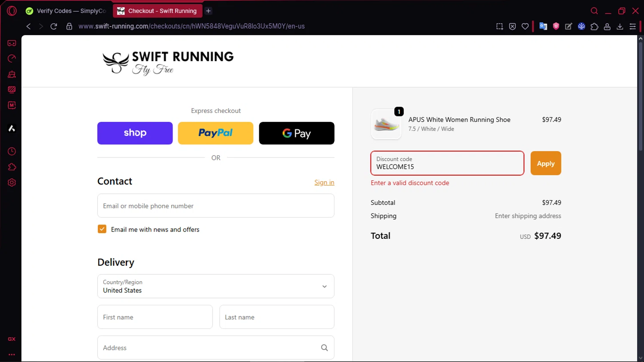Viewport: 644px width, 362px height.
Task: Click the Sign in link
Action: 324,183
